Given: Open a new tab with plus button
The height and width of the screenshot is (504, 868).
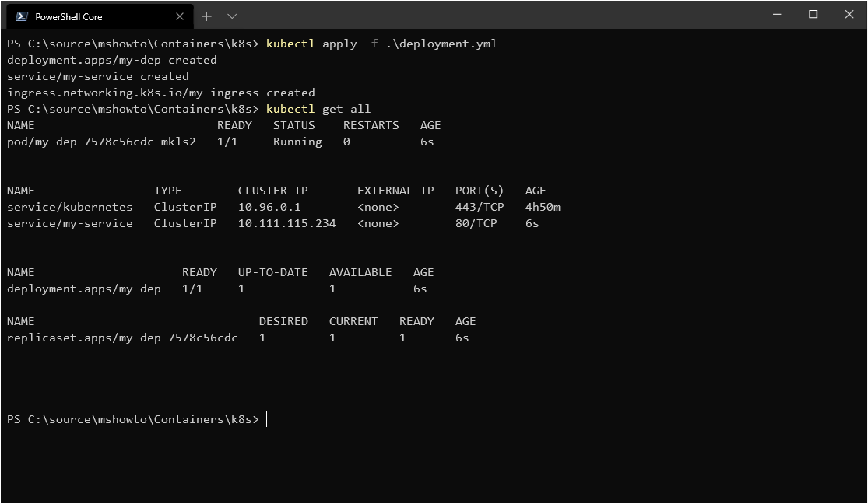Looking at the screenshot, I should (x=206, y=16).
